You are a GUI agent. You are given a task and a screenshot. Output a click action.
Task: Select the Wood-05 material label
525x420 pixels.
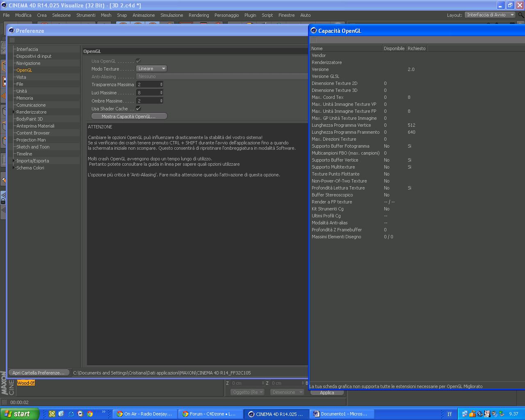tap(26, 383)
